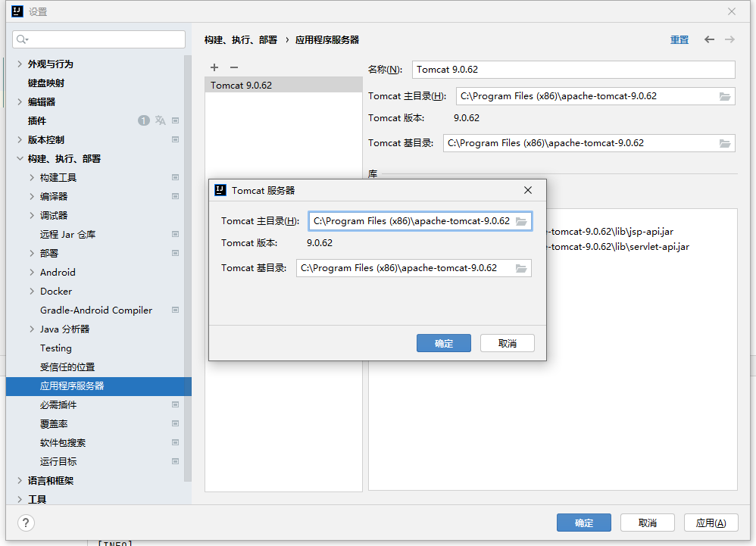Expand the Java 分析器 node

pyautogui.click(x=32, y=329)
